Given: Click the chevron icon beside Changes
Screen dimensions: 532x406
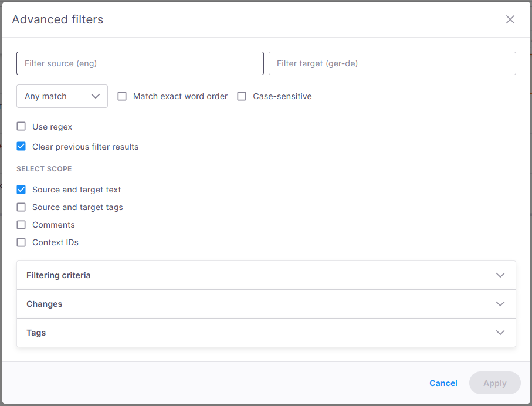Looking at the screenshot, I should click(500, 303).
